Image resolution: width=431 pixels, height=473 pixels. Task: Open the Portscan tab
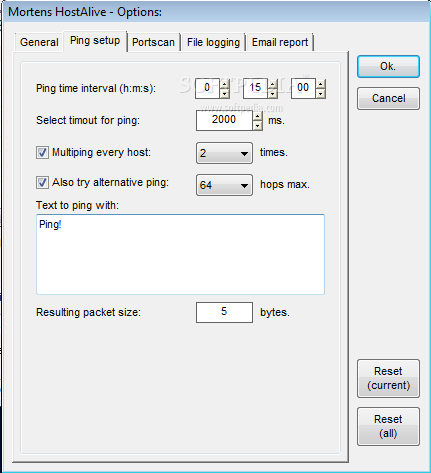coord(153,42)
